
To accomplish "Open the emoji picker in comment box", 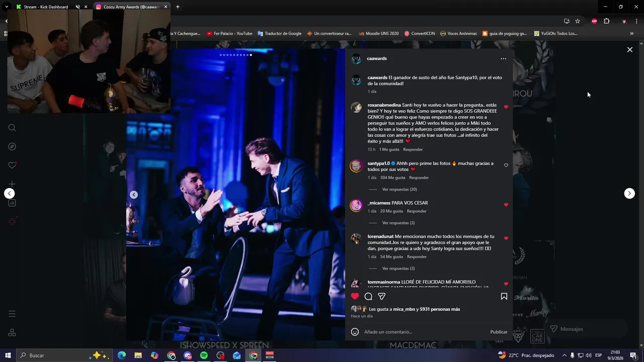I will pyautogui.click(x=355, y=332).
